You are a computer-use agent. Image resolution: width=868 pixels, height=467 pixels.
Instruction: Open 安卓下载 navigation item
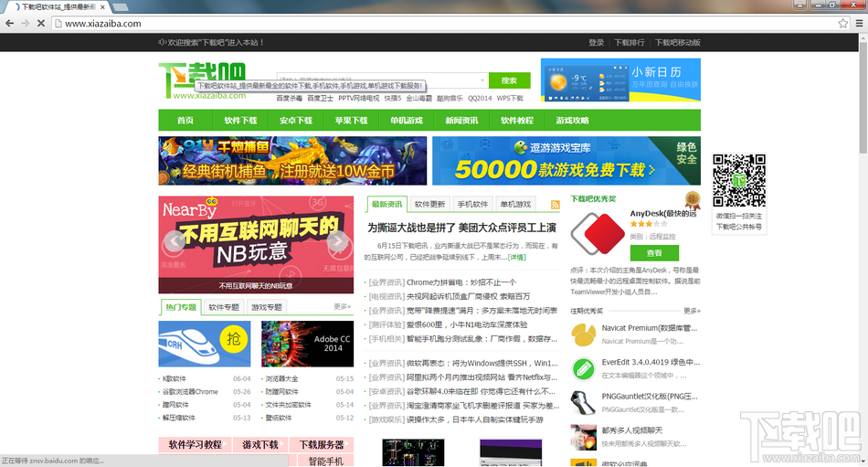(296, 121)
